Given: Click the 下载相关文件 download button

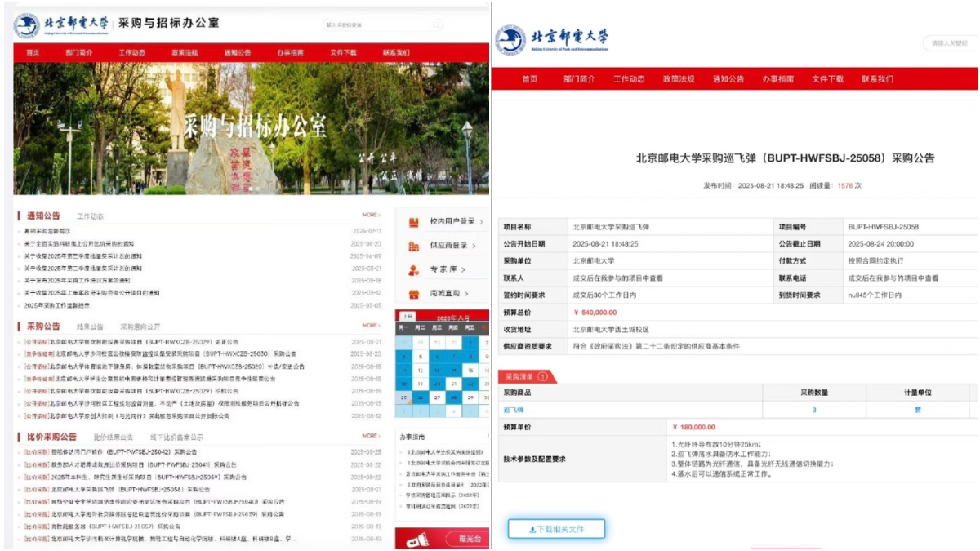Looking at the screenshot, I should 557,529.
